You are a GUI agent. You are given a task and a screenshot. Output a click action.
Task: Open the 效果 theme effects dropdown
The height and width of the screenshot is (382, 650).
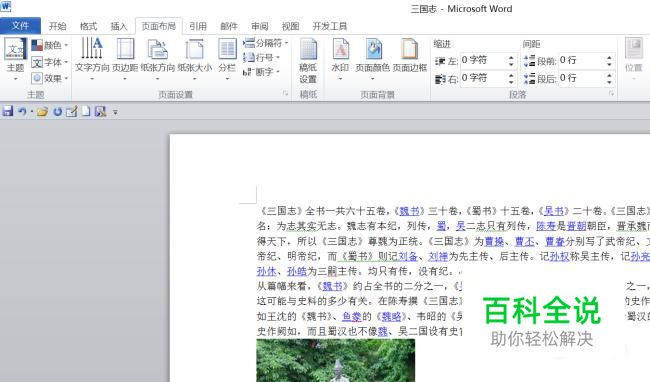pos(49,78)
